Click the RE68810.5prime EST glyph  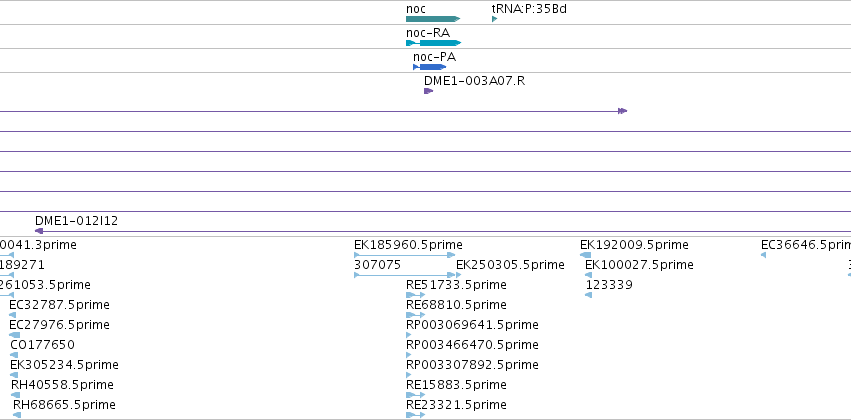coord(416,315)
